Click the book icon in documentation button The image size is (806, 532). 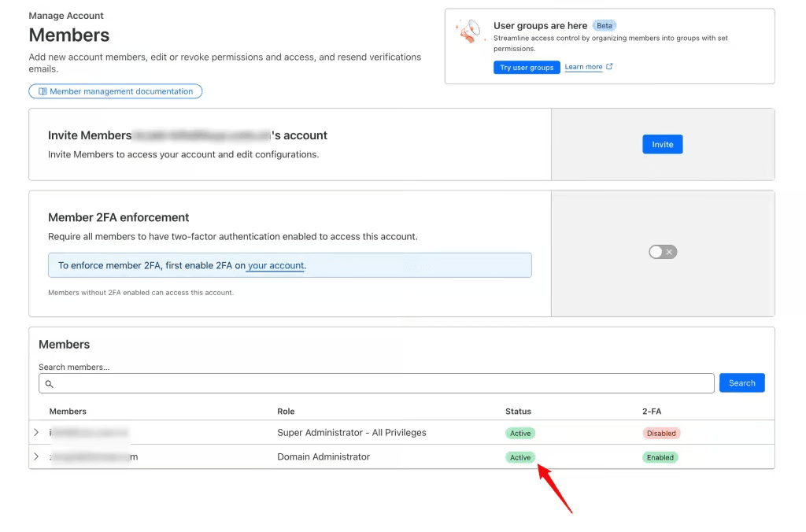point(43,91)
